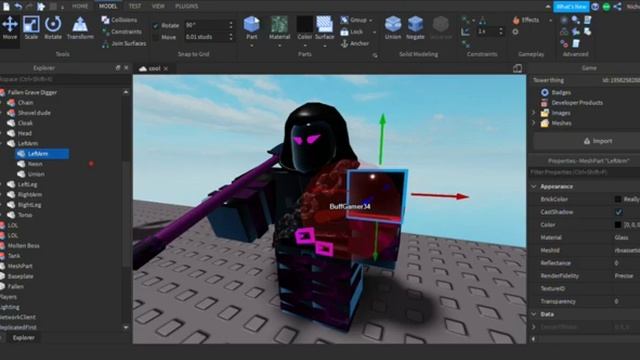Maximize the viewport with corner icon
This screenshot has height=360, width=640.
pos(517,68)
